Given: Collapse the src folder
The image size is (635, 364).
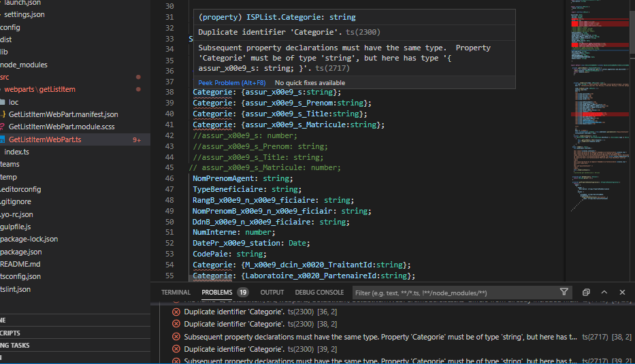Looking at the screenshot, I should point(5,77).
